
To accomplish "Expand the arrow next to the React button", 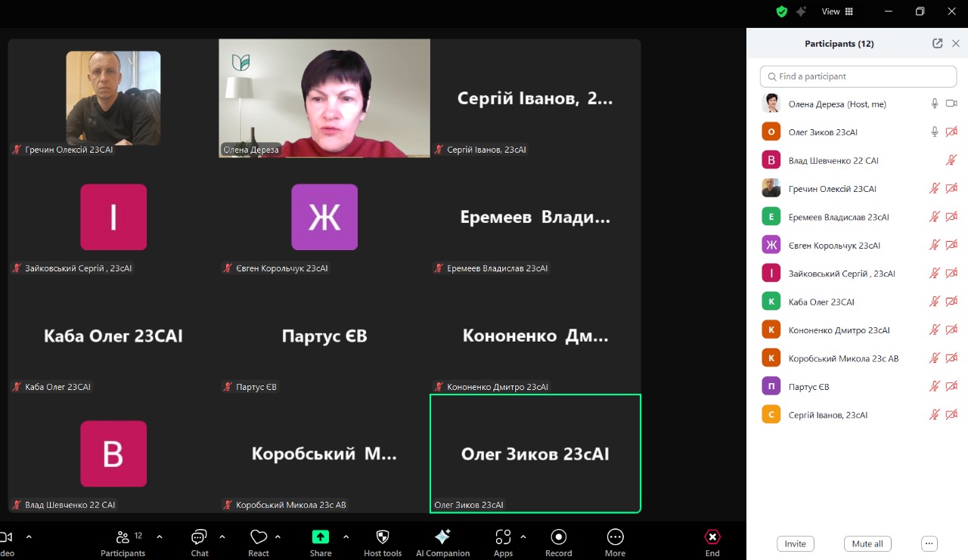I will pyautogui.click(x=278, y=537).
